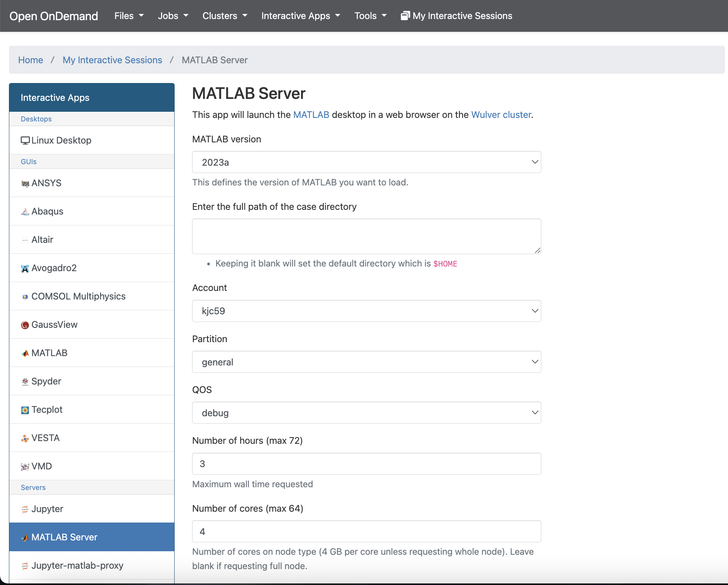
Task: Click the VESTA app icon
Action: [x=25, y=438]
